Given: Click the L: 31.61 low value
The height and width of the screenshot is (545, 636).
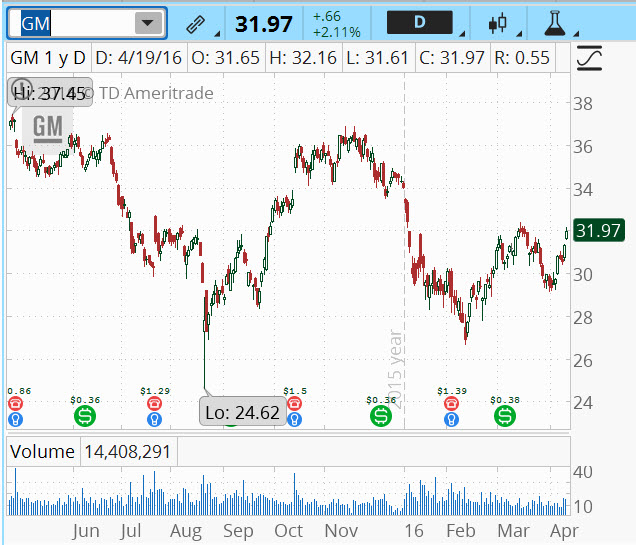Looking at the screenshot, I should [377, 58].
